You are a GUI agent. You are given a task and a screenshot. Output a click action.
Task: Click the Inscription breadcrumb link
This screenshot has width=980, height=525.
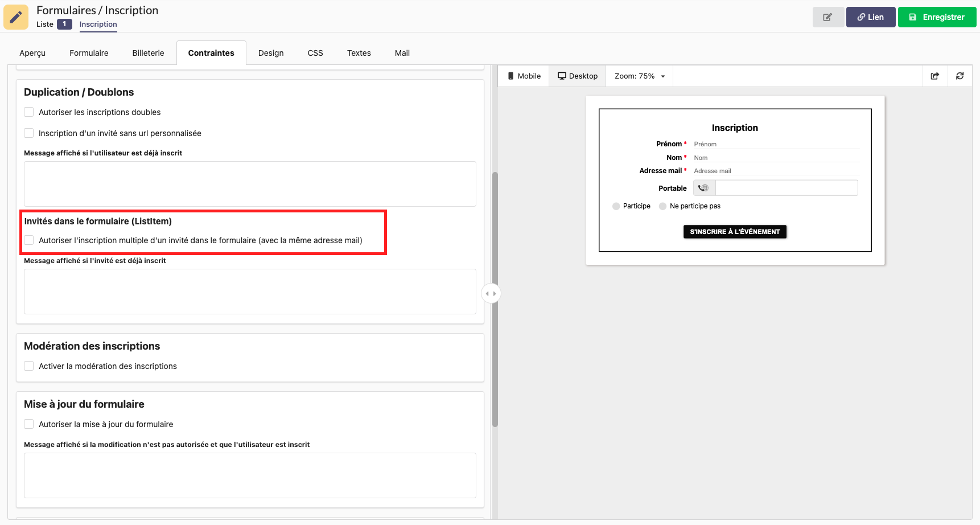click(x=98, y=24)
